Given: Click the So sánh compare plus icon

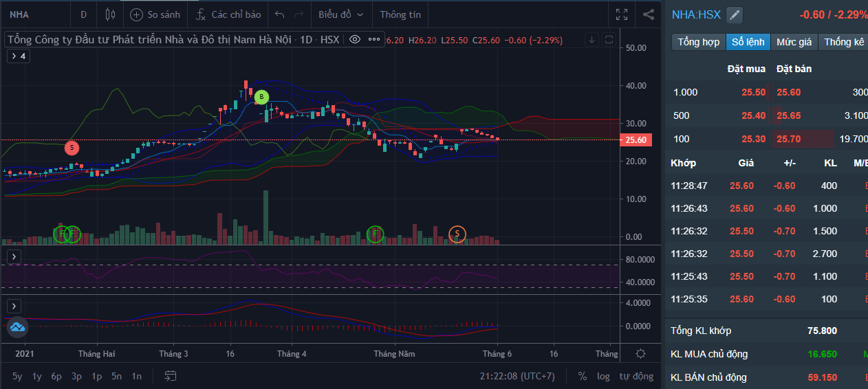Looking at the screenshot, I should 137,14.
